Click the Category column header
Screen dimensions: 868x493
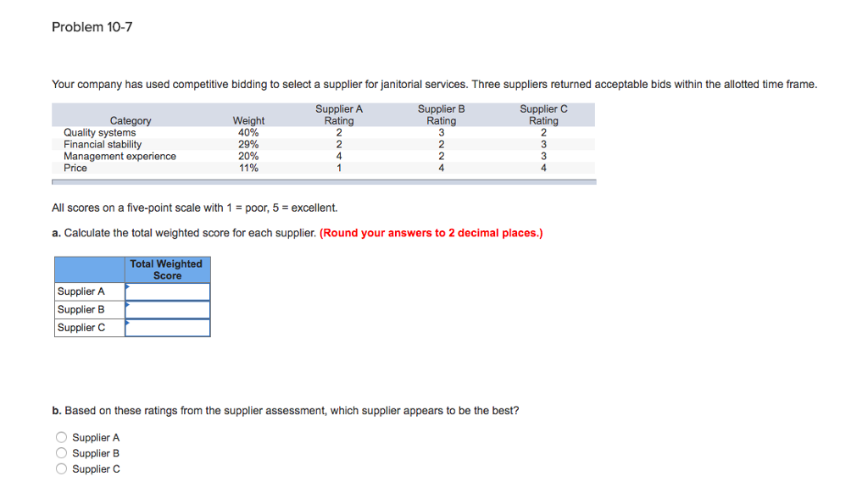pyautogui.click(x=131, y=121)
